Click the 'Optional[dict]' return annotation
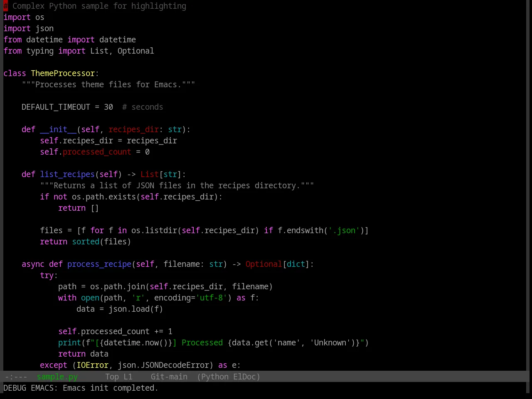Image resolution: width=532 pixels, height=399 pixels. click(x=278, y=264)
